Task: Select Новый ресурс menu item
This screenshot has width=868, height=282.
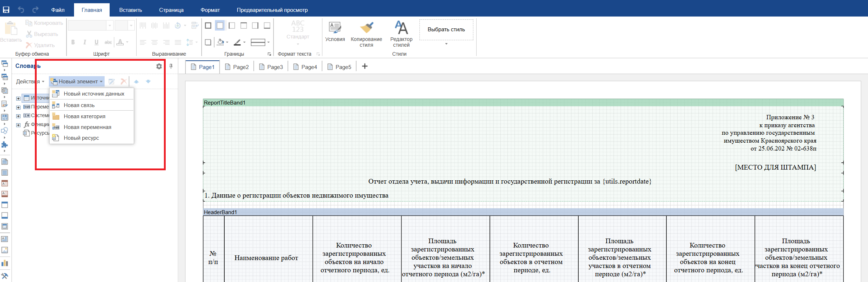Action: (x=92, y=138)
